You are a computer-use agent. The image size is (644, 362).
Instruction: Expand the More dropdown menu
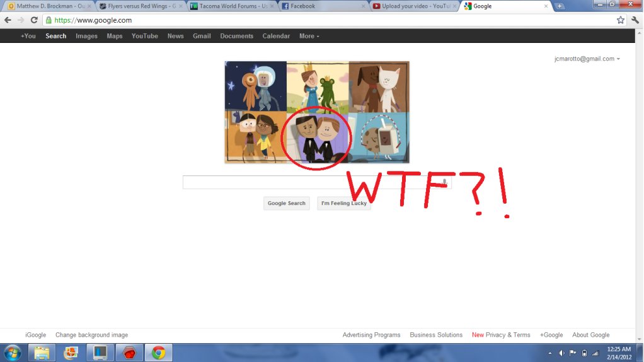(309, 36)
